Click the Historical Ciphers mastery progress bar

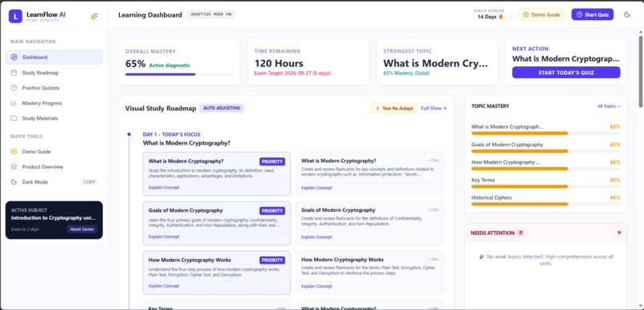click(546, 204)
